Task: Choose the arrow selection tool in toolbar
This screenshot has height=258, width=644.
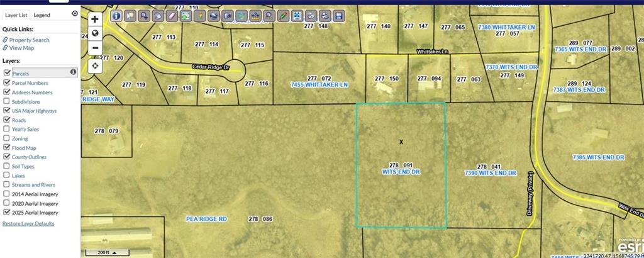Action: (x=131, y=16)
